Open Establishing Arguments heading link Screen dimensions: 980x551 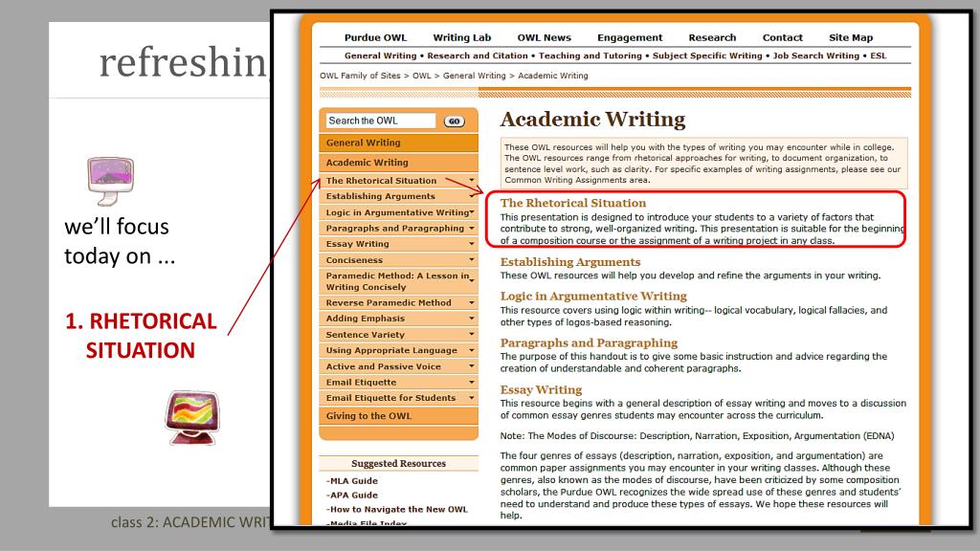click(570, 262)
